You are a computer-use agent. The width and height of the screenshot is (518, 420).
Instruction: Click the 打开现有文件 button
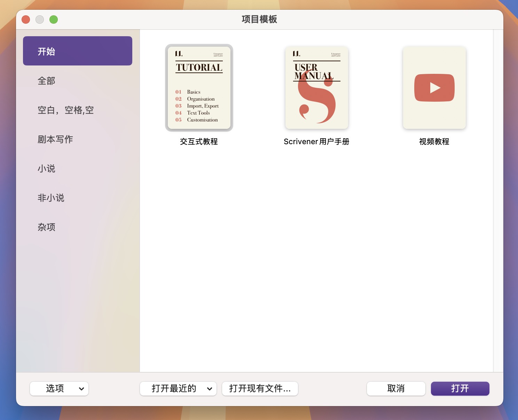click(260, 388)
